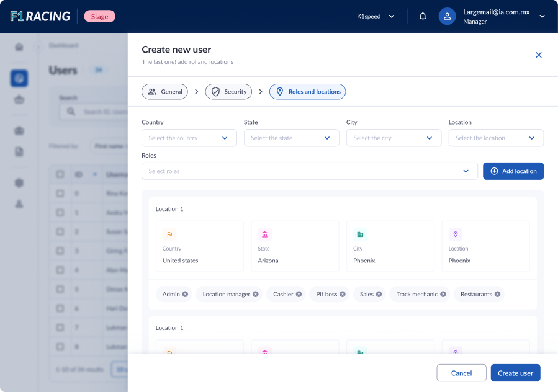558x392 pixels.
Task: Click the Cancel button
Action: click(x=462, y=373)
